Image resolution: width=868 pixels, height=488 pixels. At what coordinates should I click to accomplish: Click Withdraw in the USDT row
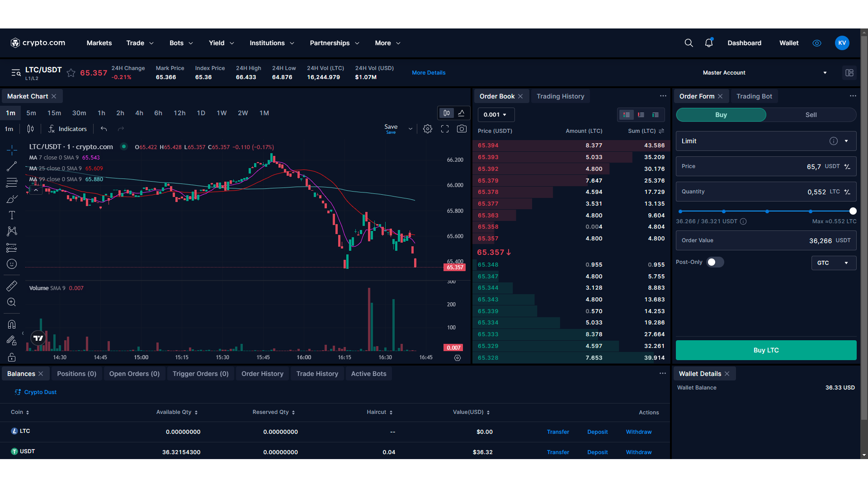(639, 452)
